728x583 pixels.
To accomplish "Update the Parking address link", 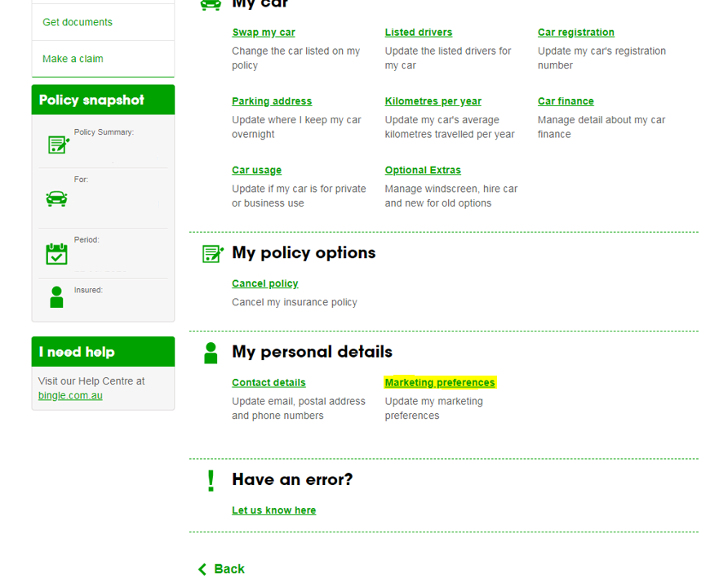I will pyautogui.click(x=272, y=101).
